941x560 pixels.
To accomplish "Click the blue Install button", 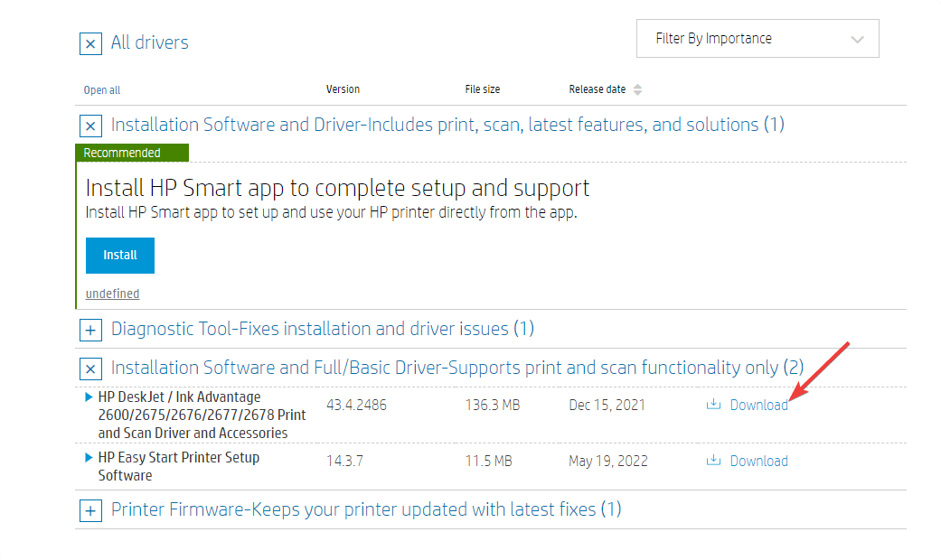I will click(120, 256).
